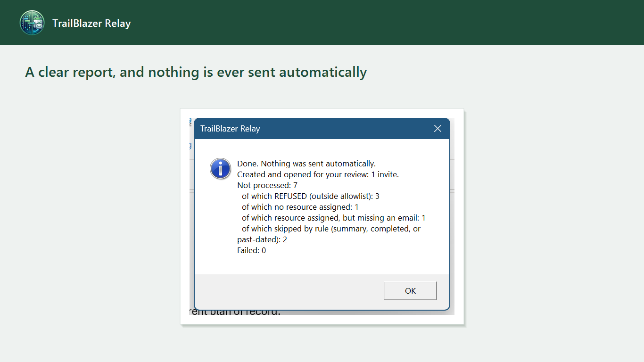Click the blue information icon in dialog
This screenshot has width=644, height=362.
point(220,169)
